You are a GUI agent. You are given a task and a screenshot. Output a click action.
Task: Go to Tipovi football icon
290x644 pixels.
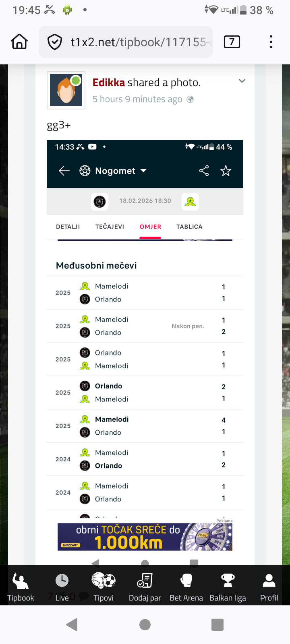pyautogui.click(x=104, y=587)
